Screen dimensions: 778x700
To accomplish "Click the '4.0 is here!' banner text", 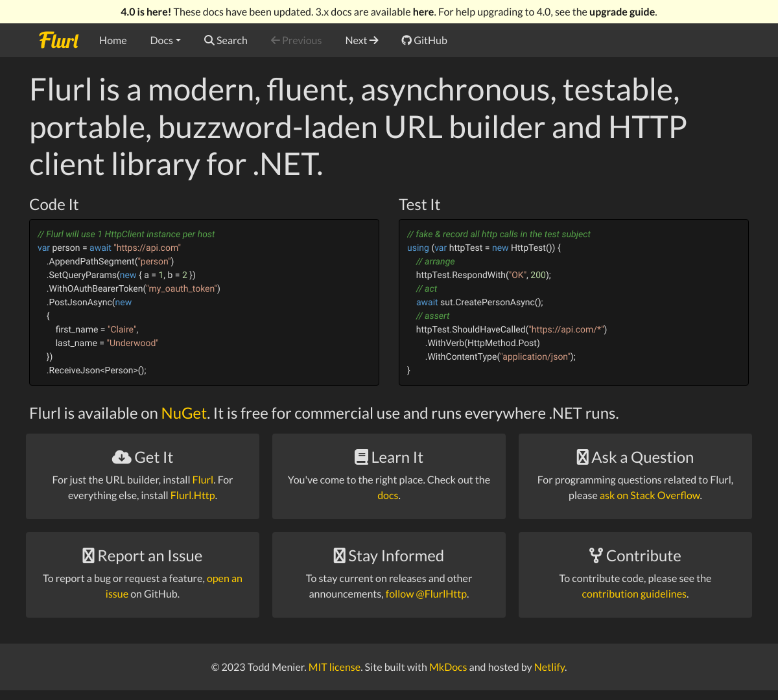I will click(x=146, y=12).
